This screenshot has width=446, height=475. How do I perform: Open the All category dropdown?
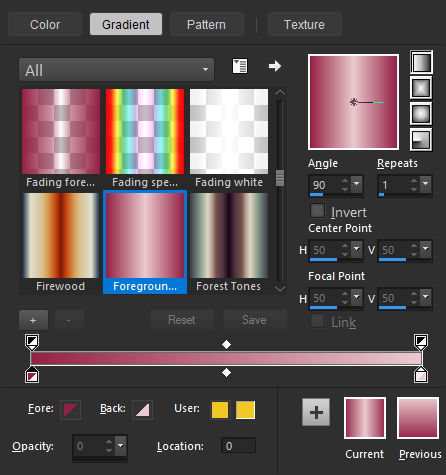tap(116, 70)
